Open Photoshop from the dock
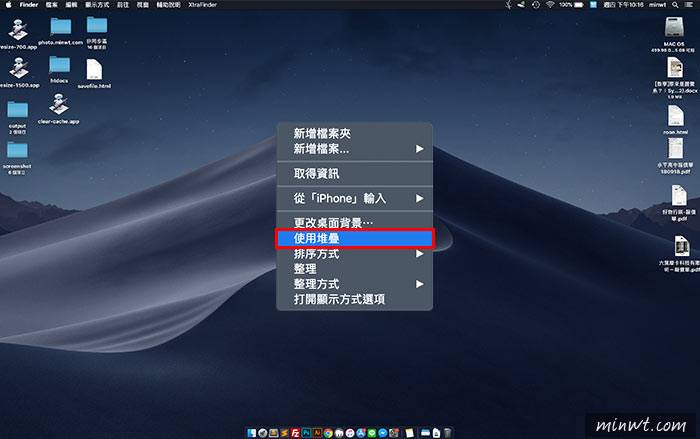The height and width of the screenshot is (439, 700). pyautogui.click(x=306, y=431)
